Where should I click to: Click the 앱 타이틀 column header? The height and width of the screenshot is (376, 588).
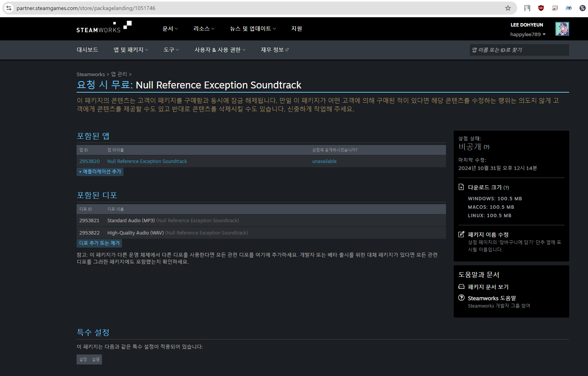click(115, 150)
